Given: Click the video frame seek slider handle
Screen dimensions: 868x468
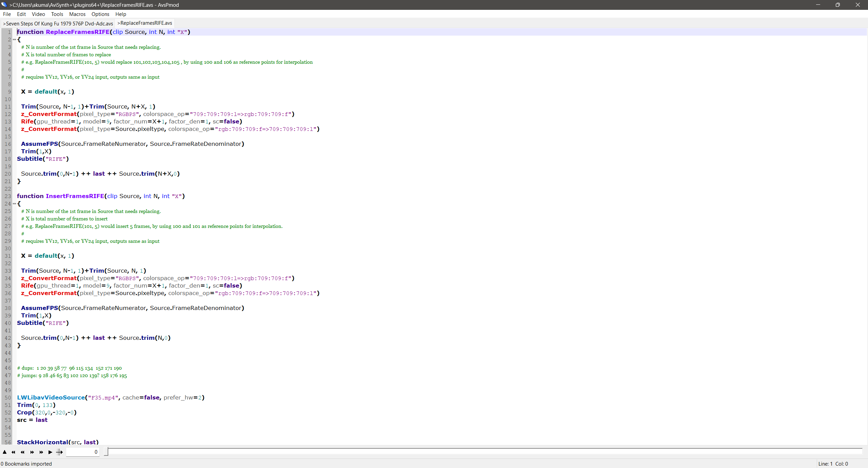Looking at the screenshot, I should click(106, 452).
